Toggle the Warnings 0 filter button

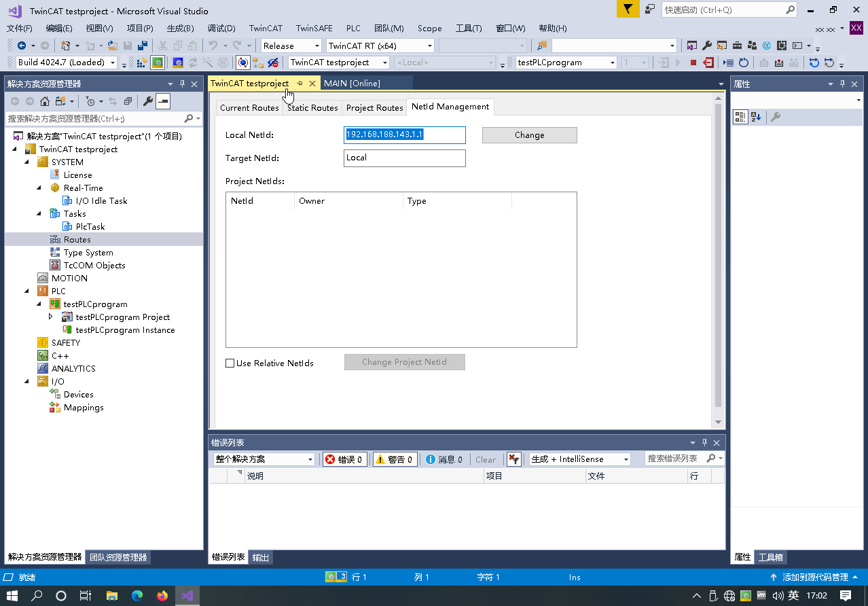[x=394, y=459]
